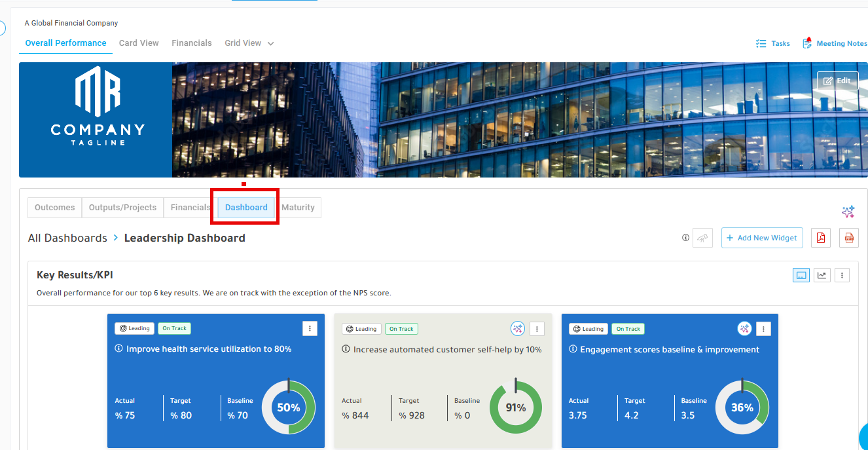Click the info icon beside telescope button
Image resolution: width=868 pixels, height=450 pixels.
point(685,238)
